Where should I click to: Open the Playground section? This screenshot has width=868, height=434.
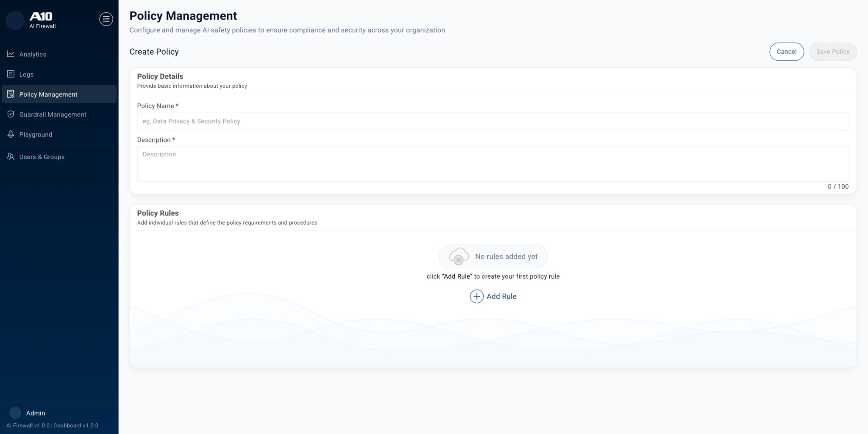(x=36, y=134)
